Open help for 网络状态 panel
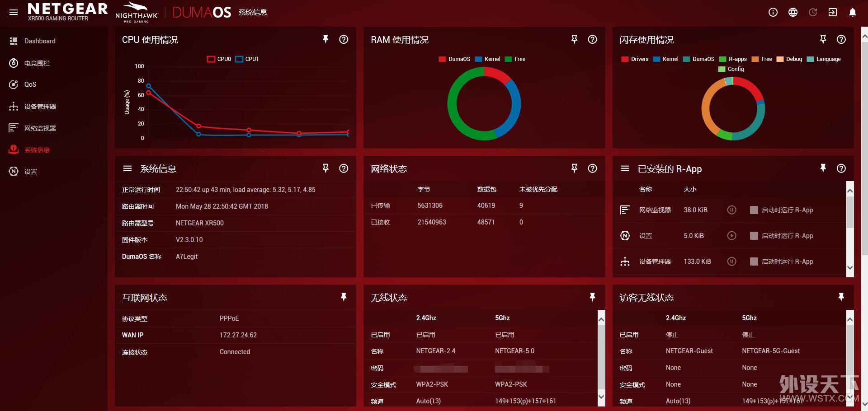Screen dimensions: 868x411 [592, 168]
